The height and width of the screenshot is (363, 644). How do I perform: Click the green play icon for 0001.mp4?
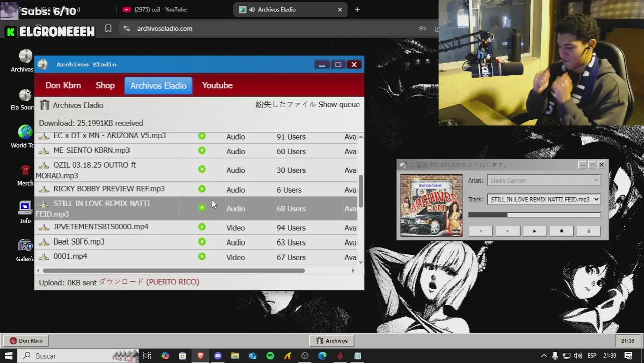coord(202,256)
